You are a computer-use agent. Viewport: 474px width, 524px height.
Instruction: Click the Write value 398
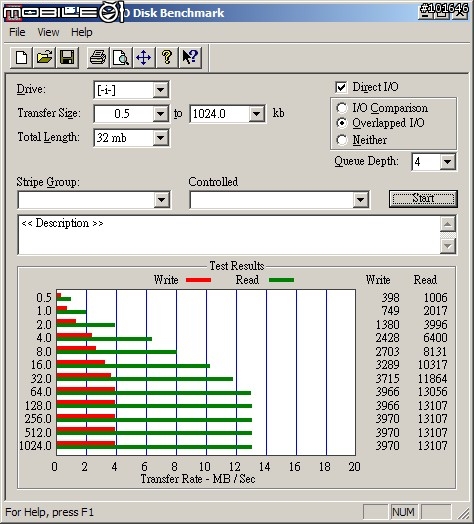[x=390, y=297]
